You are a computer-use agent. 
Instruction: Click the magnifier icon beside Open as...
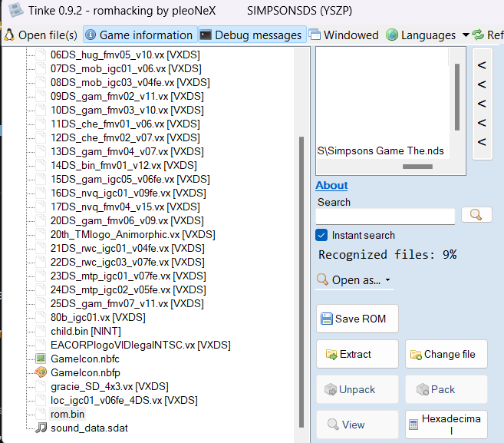tap(322, 280)
